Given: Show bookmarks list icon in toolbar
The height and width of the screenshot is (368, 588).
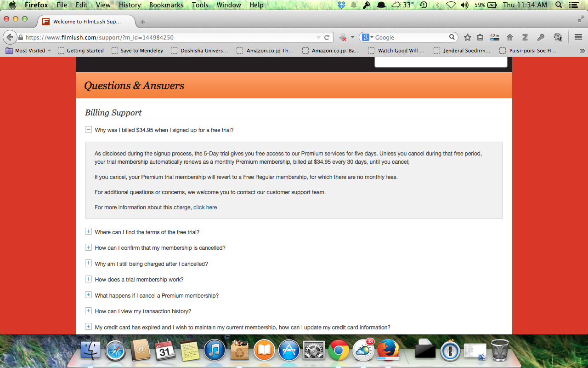Looking at the screenshot, I should tap(480, 38).
